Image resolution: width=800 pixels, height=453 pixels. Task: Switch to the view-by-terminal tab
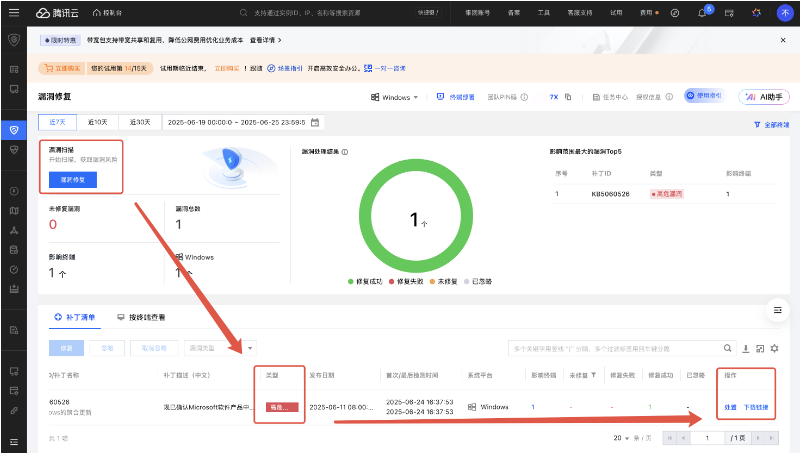(141, 316)
